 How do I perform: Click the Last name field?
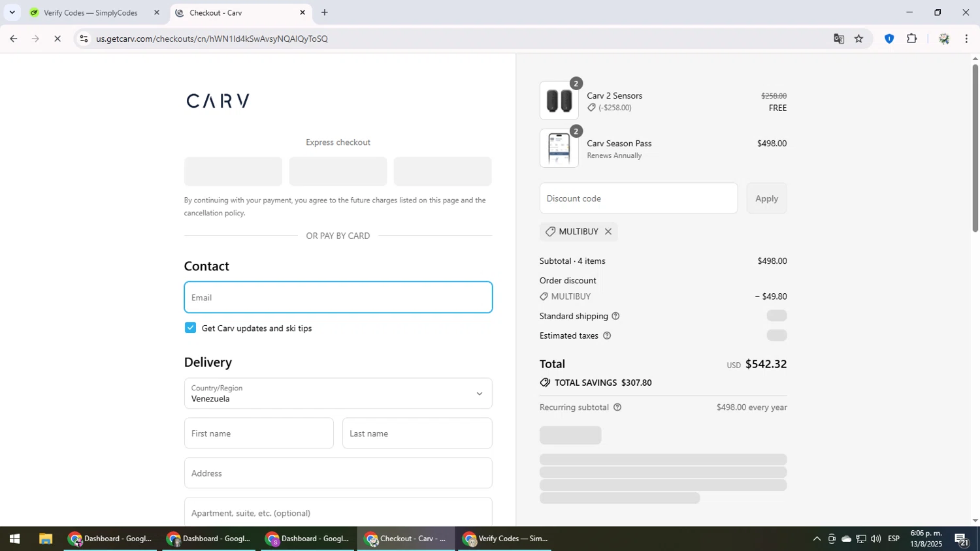point(417,433)
